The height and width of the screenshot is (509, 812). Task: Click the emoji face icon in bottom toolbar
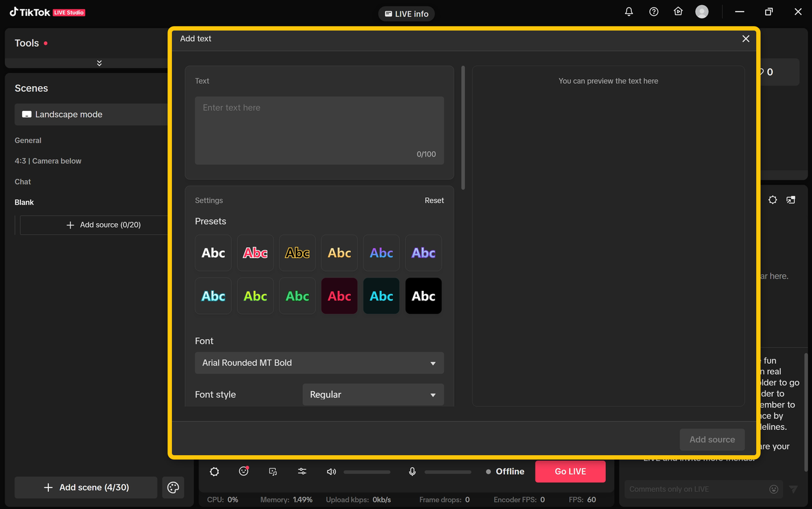(x=244, y=472)
